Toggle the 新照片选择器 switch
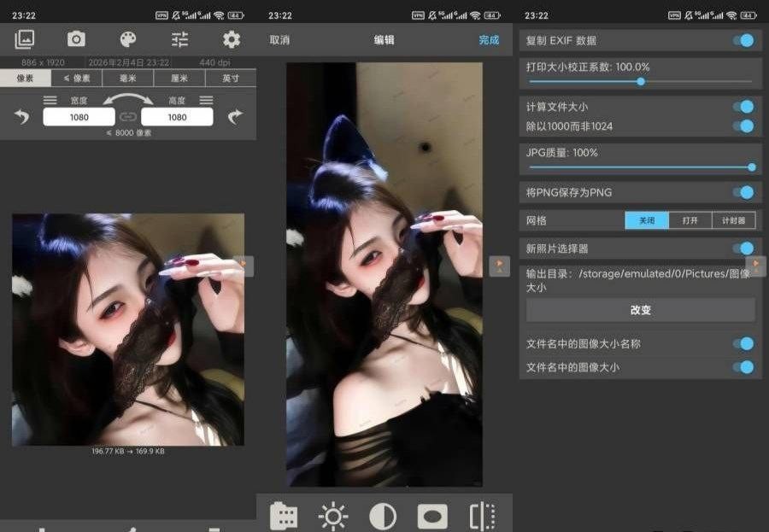The image size is (769, 532). coord(743,248)
